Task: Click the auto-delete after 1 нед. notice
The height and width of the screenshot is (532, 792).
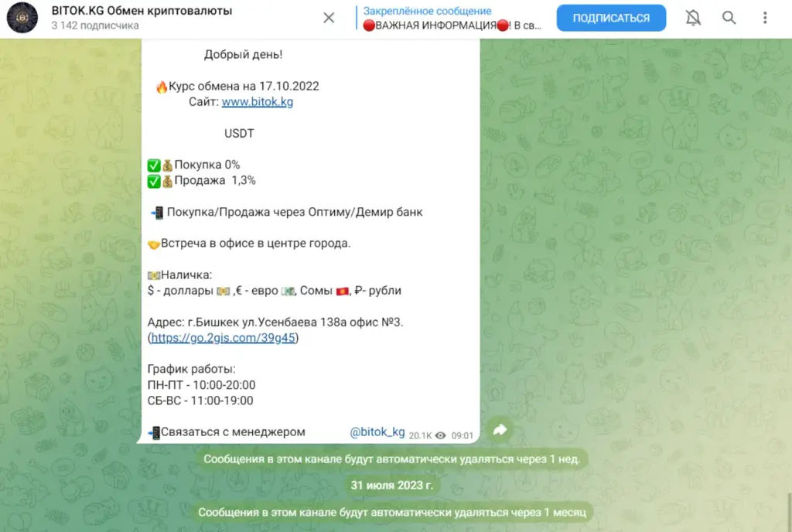Action: pyautogui.click(x=391, y=459)
